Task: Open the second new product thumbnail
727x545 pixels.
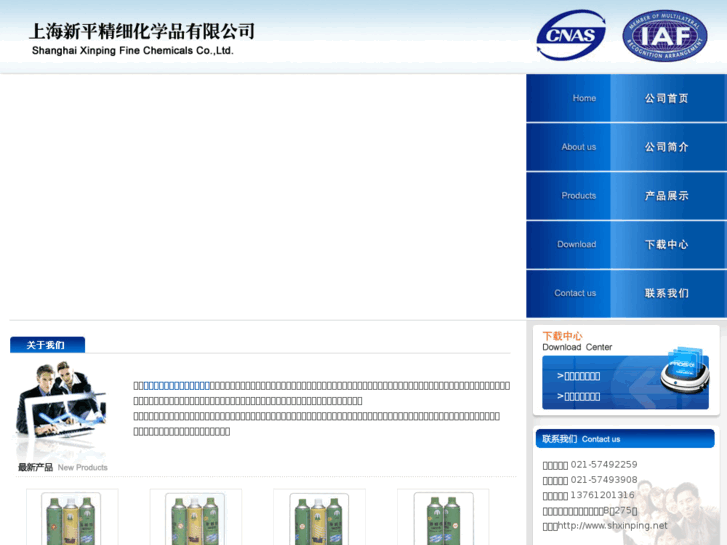Action: (195, 518)
